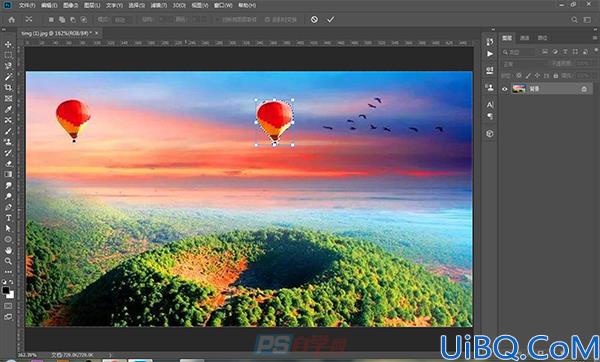Select the Magic Wand tool
This screenshot has width=600, height=362.
(8, 77)
